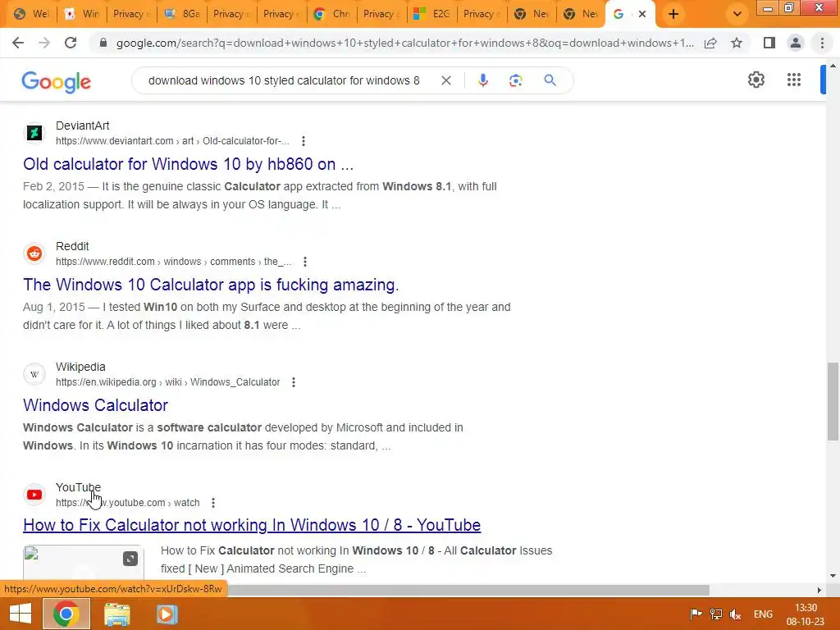
Task: Clear the search box text
Action: coord(445,80)
